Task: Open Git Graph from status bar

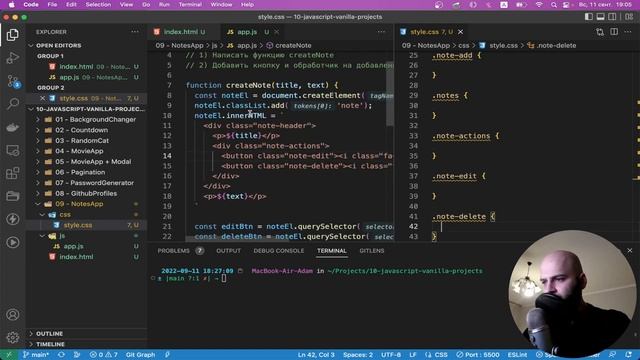Action: coord(140,355)
